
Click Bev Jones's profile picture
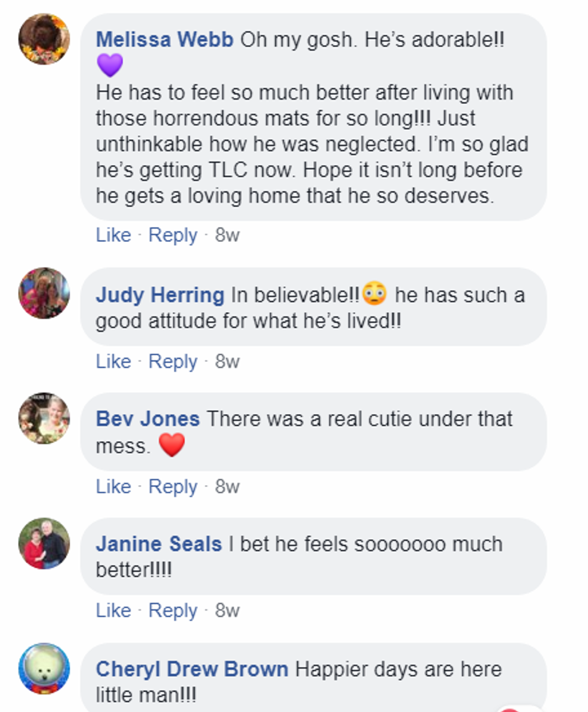click(44, 418)
